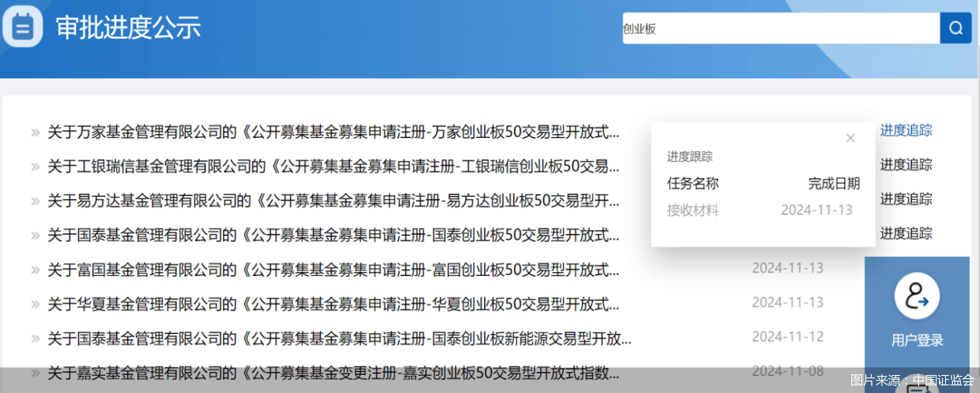Click the 2024-11-12 date in 国泰新能源 row
Image resolution: width=980 pixels, height=393 pixels.
(788, 336)
